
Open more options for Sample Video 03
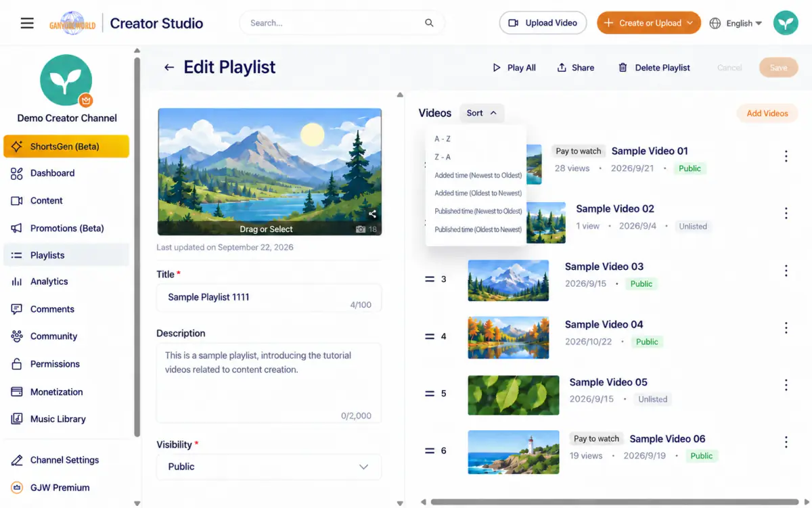coord(786,271)
